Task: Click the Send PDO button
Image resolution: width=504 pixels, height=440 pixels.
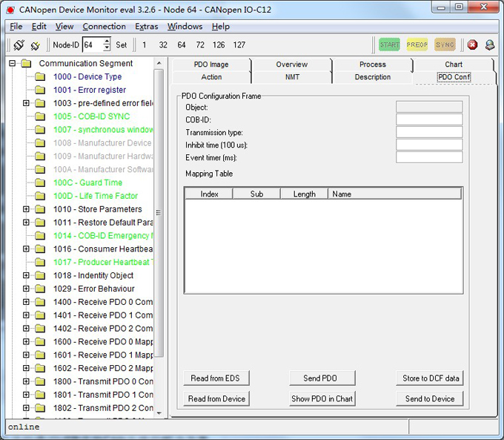Action: point(322,378)
